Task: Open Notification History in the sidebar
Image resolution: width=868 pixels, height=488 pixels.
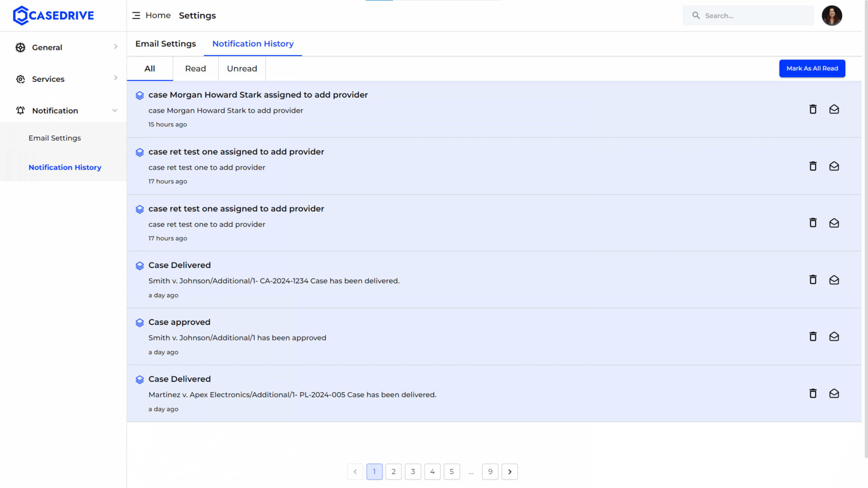Action: pos(65,167)
